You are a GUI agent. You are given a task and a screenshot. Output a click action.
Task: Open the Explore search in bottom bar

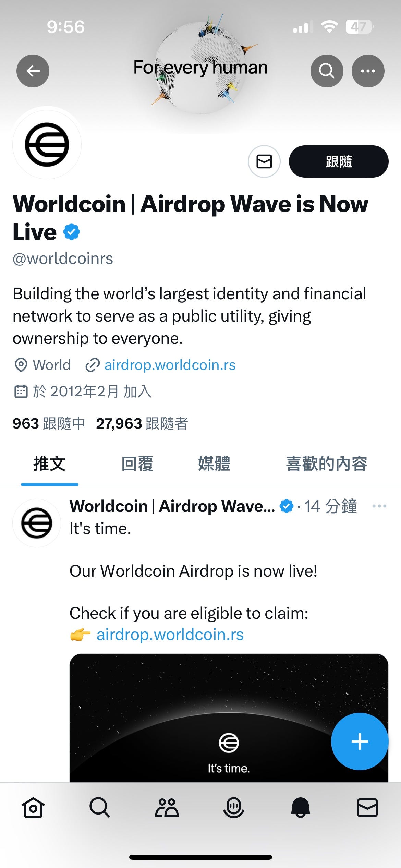(x=100, y=808)
